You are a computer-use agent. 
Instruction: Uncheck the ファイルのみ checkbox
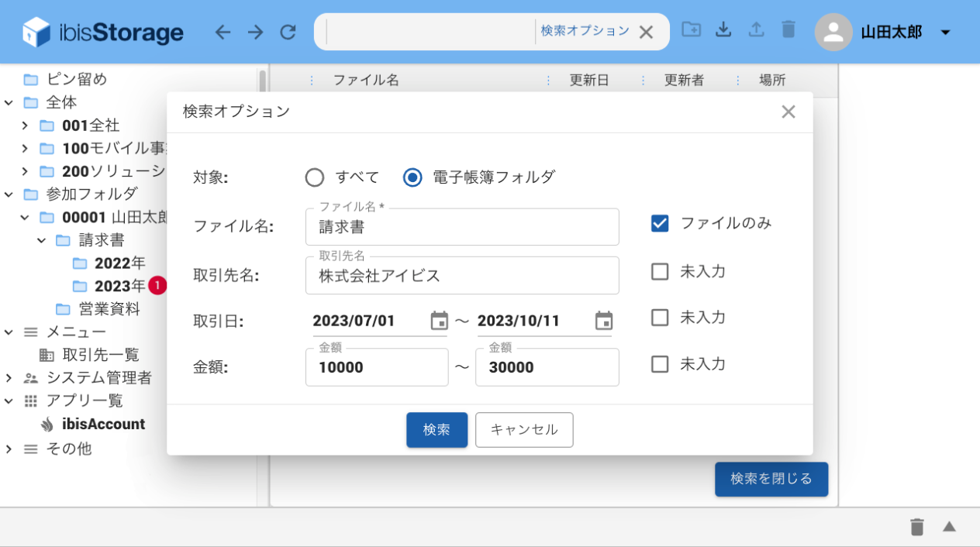(660, 223)
